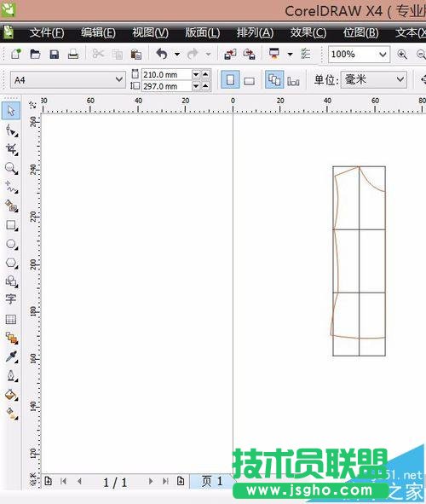Open the 视图(V) menu

click(x=150, y=32)
